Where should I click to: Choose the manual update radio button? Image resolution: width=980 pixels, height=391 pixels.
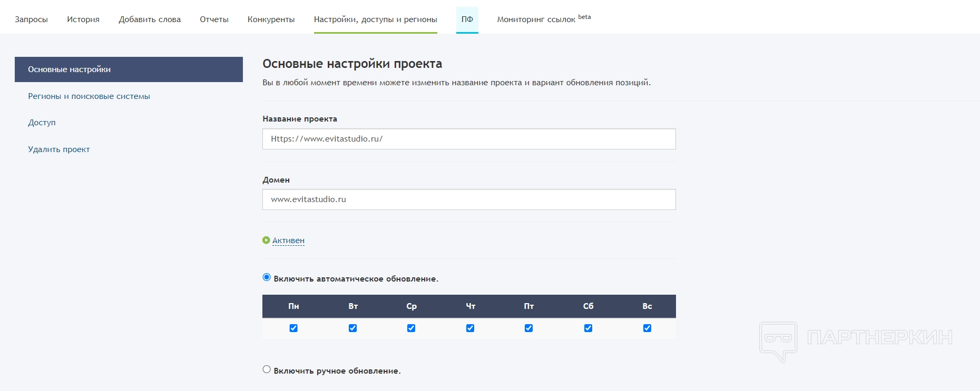[x=267, y=369]
